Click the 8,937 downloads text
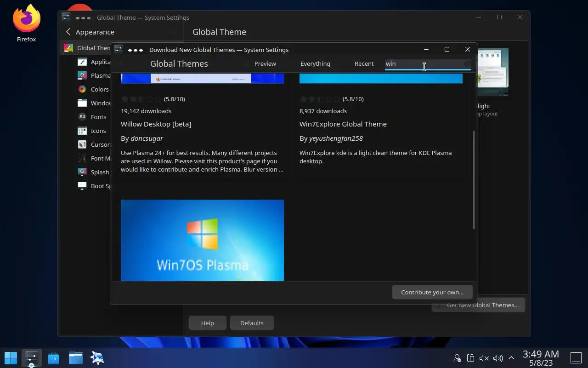This screenshot has width=588, height=368. (323, 111)
